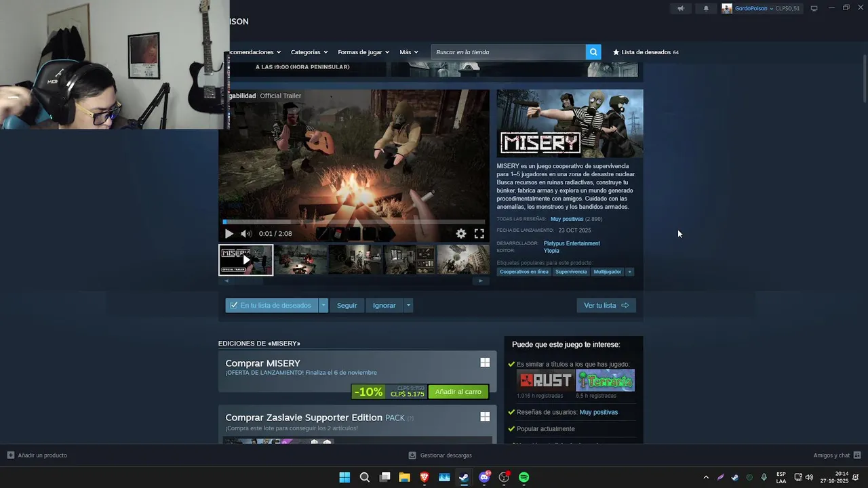Click Muy positivas next to Reseñas de usuarios
The width and height of the screenshot is (868, 488).
599,412
